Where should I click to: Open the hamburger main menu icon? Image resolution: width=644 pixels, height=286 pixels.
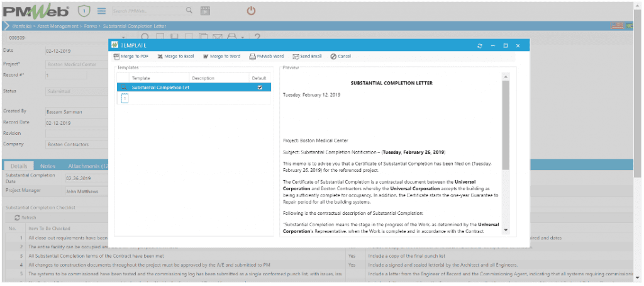point(101,11)
